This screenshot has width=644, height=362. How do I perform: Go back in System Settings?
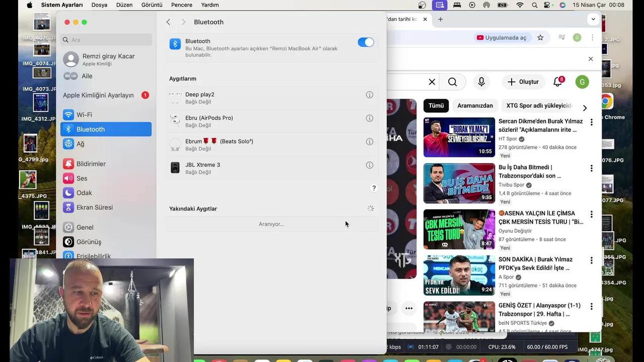click(x=168, y=22)
